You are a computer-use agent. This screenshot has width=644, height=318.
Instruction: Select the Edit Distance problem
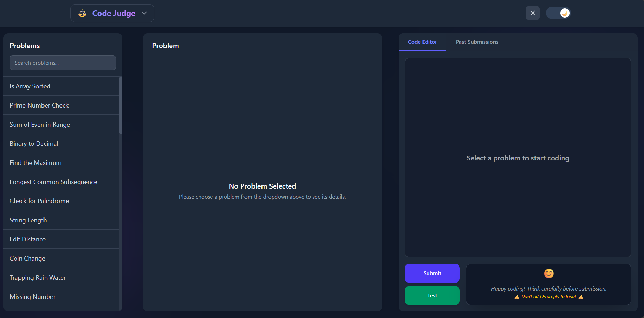tap(28, 239)
